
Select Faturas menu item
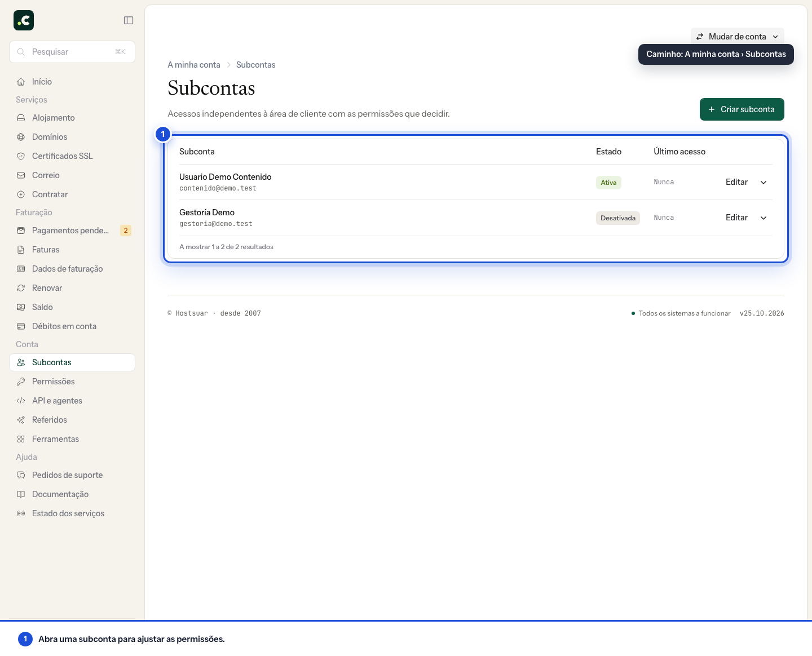[72, 250]
